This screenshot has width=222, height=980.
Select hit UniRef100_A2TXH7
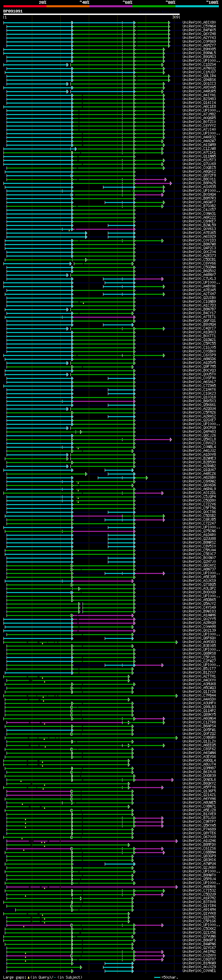pyautogui.click(x=199, y=294)
